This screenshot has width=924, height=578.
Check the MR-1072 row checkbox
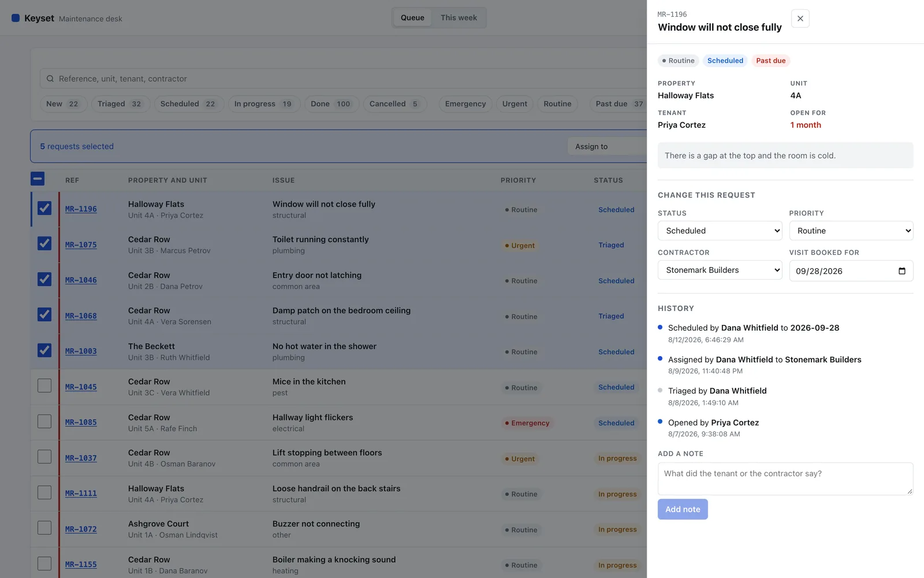44,528
